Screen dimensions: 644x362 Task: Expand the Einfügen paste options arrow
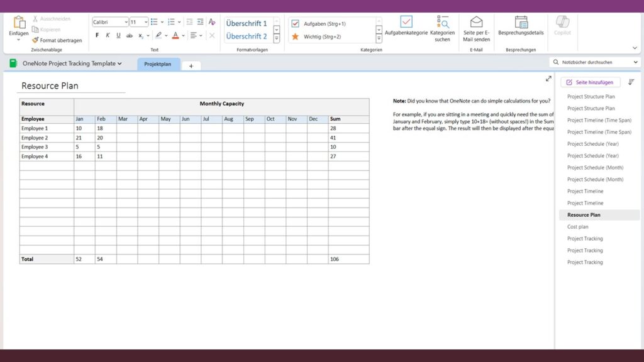tap(18, 40)
